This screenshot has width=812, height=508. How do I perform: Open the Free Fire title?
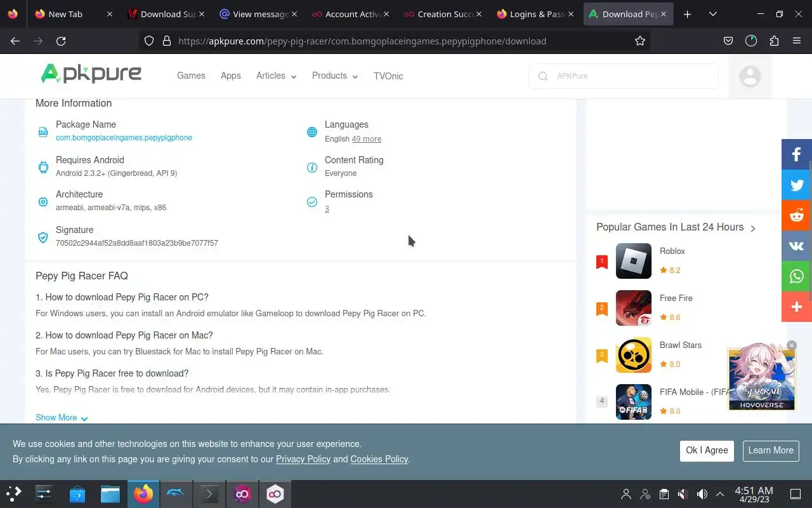coord(676,298)
